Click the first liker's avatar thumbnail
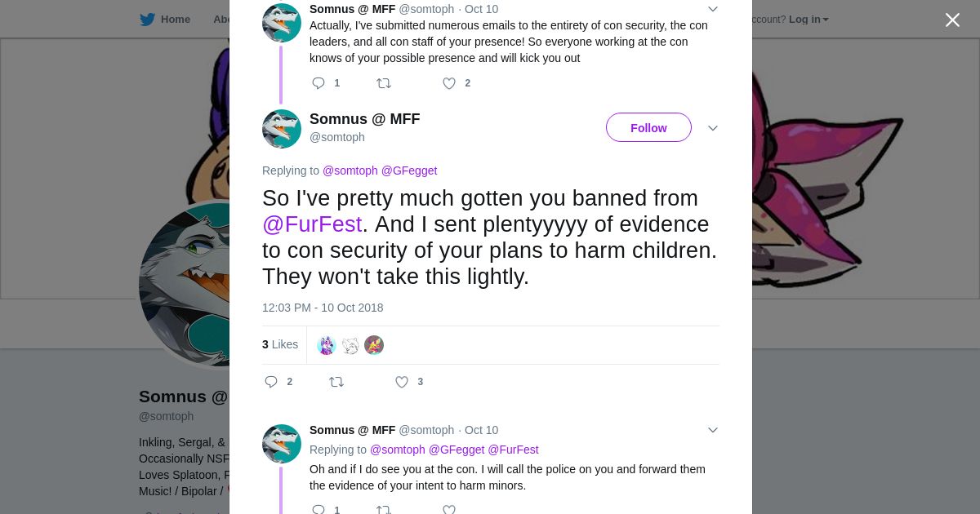 (x=327, y=345)
